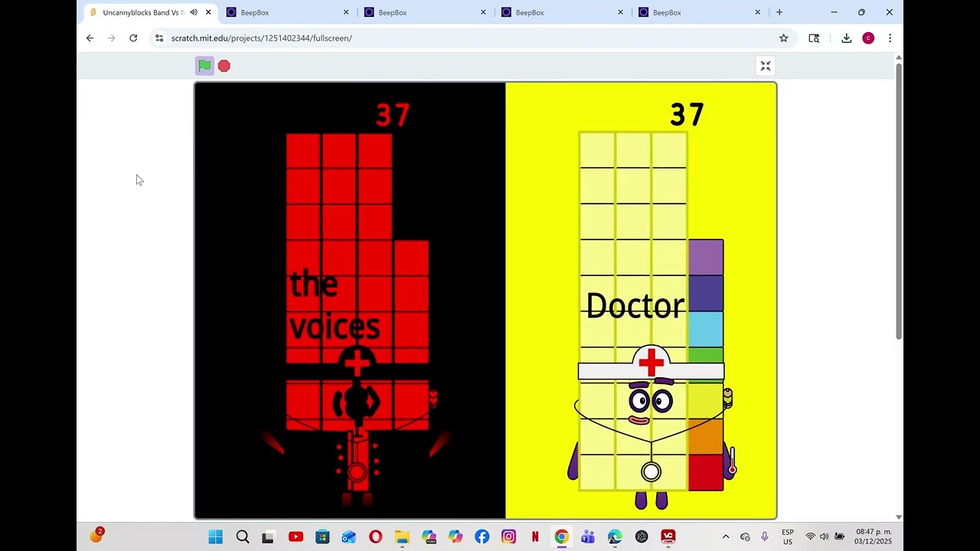
Task: Close the first BeepBox tab
Action: 346,12
